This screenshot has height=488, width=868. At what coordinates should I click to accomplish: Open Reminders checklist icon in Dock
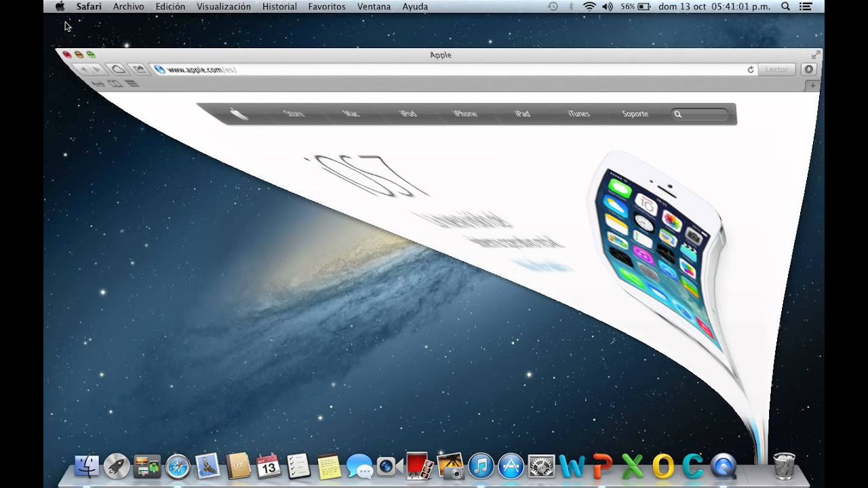(x=298, y=466)
